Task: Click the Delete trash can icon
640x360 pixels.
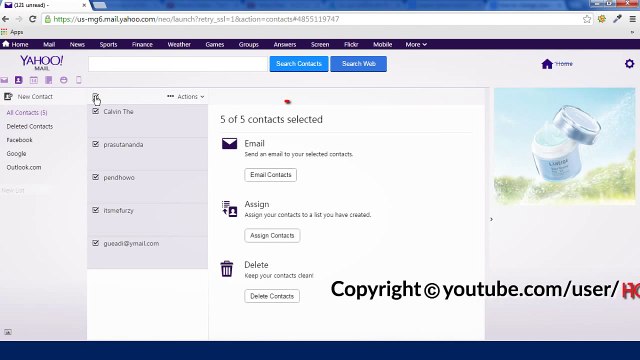Action: 227,269
